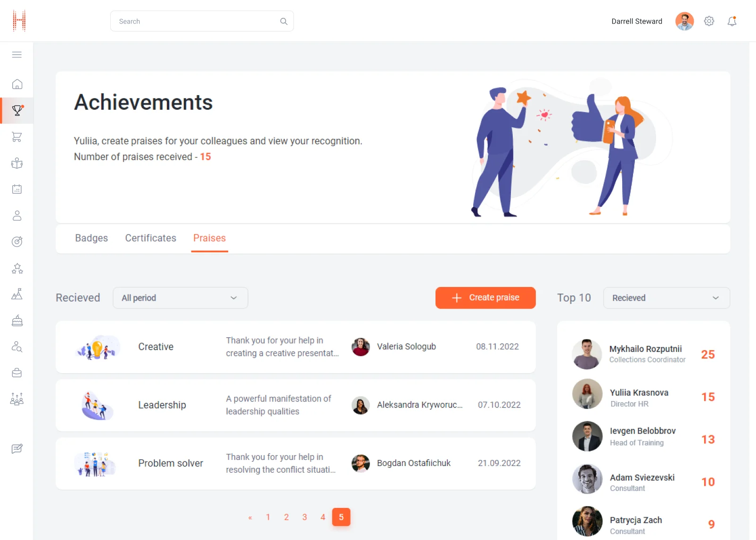Viewport: 756px width, 540px height.
Task: Click the previous pages double-arrow
Action: (250, 517)
